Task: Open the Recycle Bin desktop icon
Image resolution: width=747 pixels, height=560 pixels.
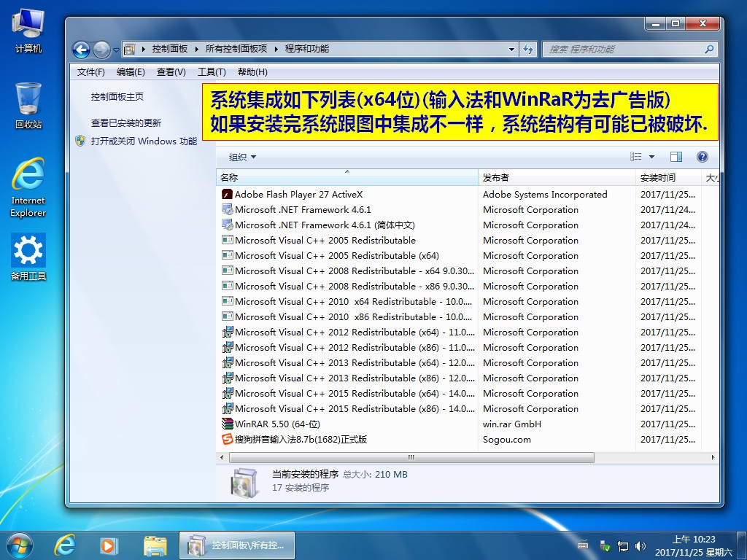Action: click(28, 106)
